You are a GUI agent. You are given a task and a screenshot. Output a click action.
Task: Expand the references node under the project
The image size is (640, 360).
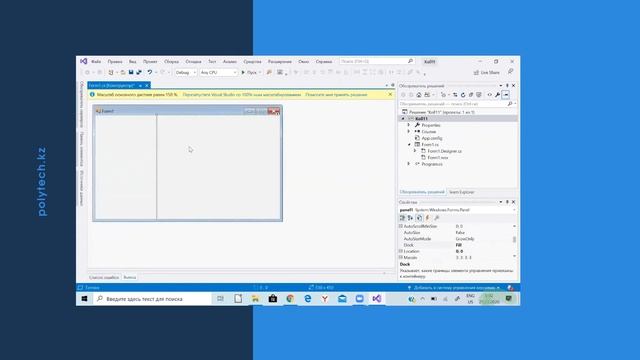[409, 131]
